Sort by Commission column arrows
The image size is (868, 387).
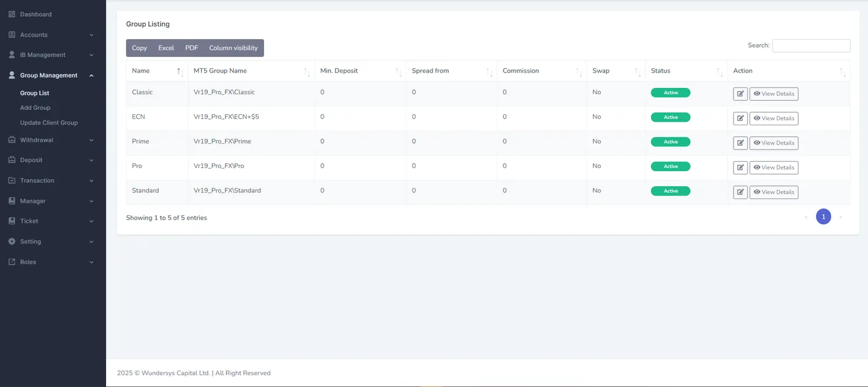click(x=579, y=72)
